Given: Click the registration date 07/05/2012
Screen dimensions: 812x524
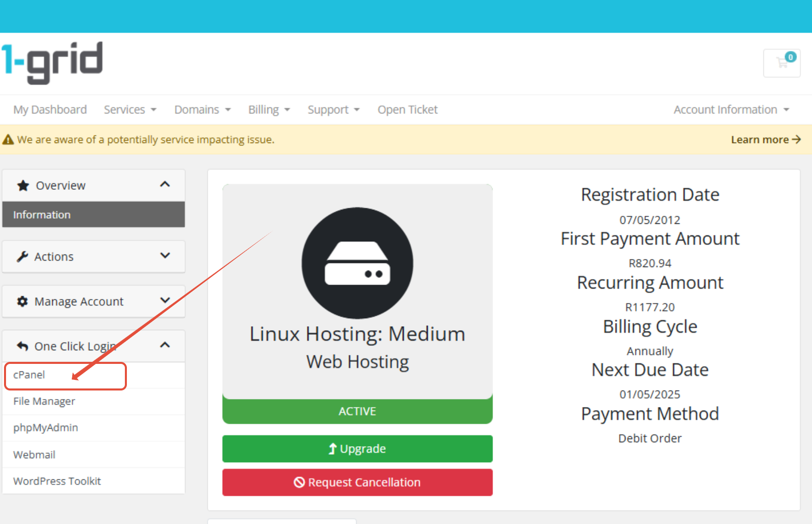Looking at the screenshot, I should (650, 220).
